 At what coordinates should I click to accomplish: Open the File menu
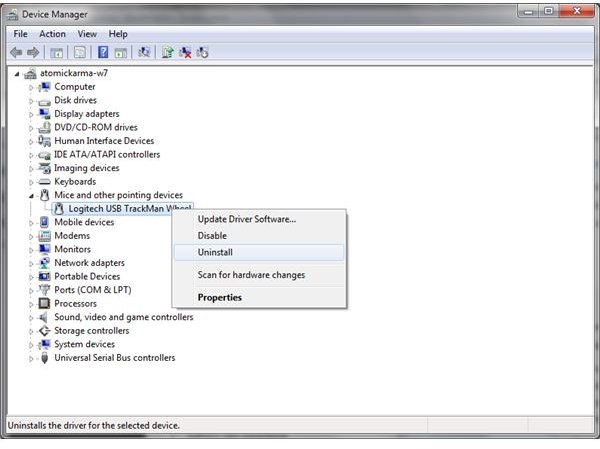(x=20, y=34)
